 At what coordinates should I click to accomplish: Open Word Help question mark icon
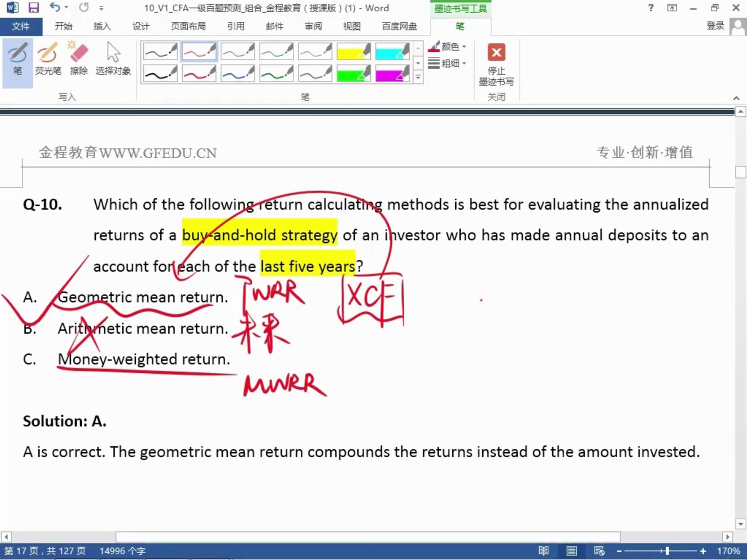[651, 8]
